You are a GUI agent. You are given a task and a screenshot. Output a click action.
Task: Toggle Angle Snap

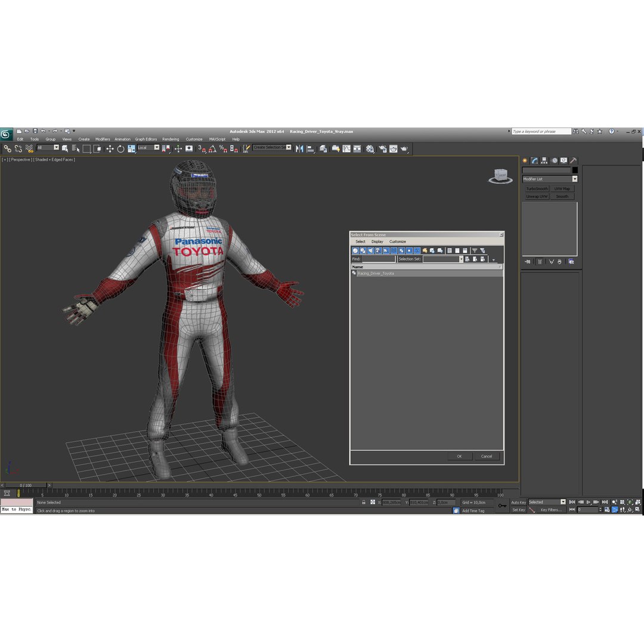pyautogui.click(x=212, y=148)
